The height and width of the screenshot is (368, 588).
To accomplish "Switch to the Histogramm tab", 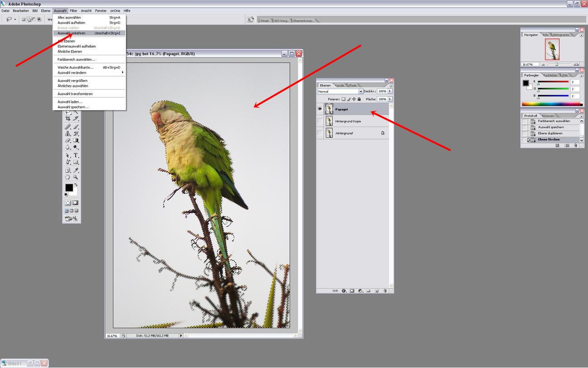I will point(561,35).
